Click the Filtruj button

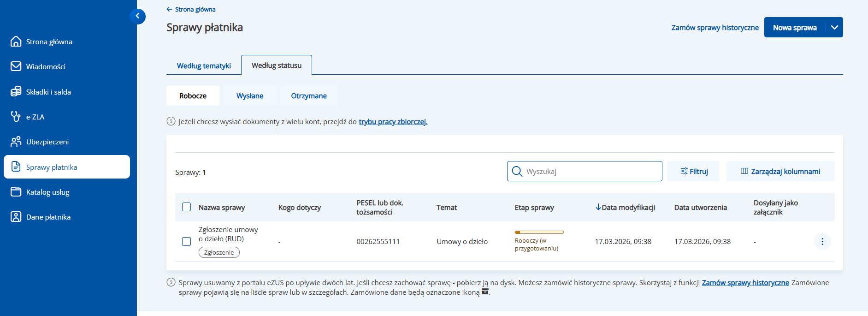(x=693, y=171)
